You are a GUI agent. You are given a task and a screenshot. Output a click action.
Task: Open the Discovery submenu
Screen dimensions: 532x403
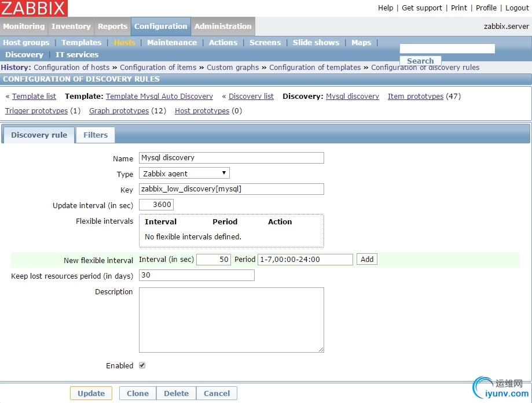[24, 54]
